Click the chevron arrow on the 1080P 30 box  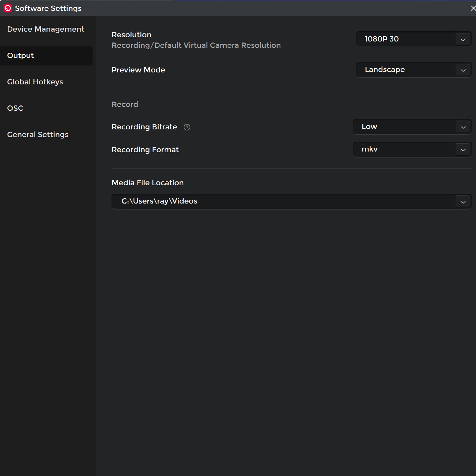tap(463, 39)
